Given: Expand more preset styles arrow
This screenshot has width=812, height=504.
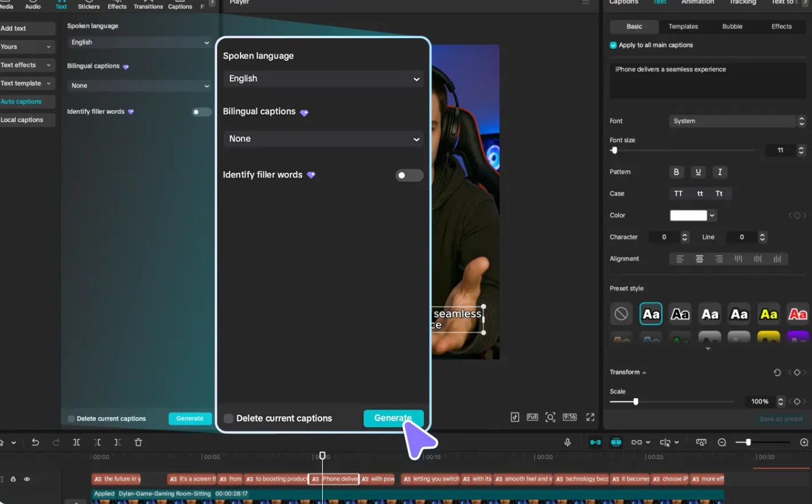Looking at the screenshot, I should pos(708,349).
